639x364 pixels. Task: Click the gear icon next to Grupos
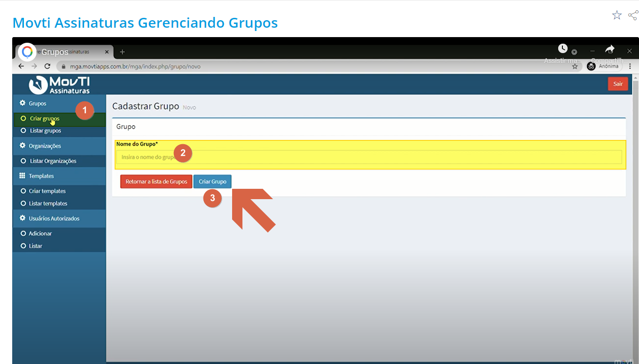tap(22, 103)
